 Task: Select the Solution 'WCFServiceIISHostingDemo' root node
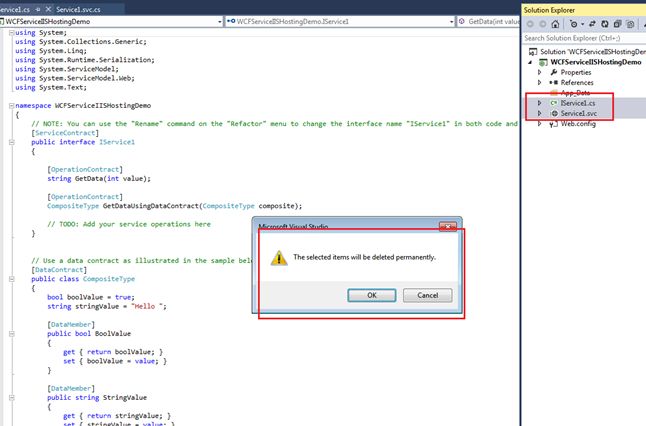pyautogui.click(x=592, y=51)
